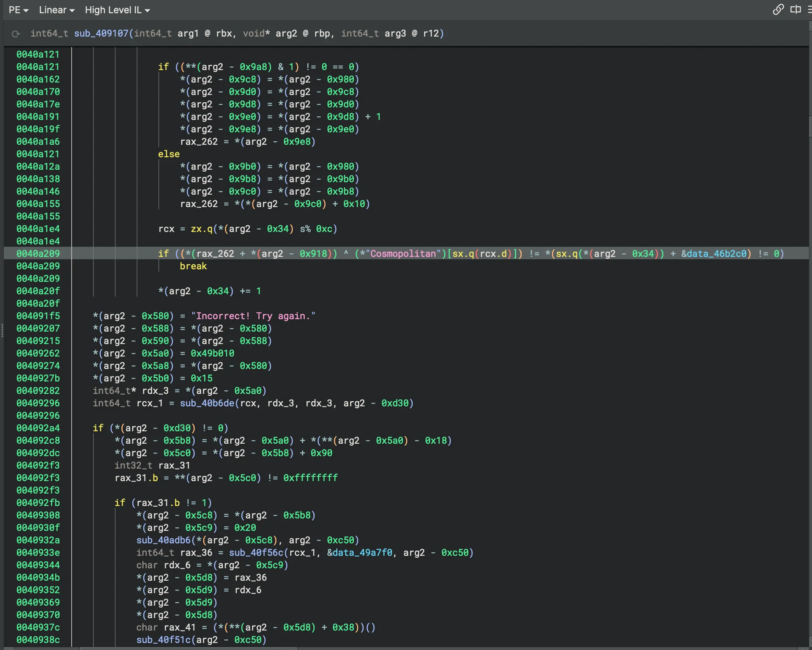Click address 004092a4 in the gutter
812x650 pixels.
pyautogui.click(x=38, y=428)
